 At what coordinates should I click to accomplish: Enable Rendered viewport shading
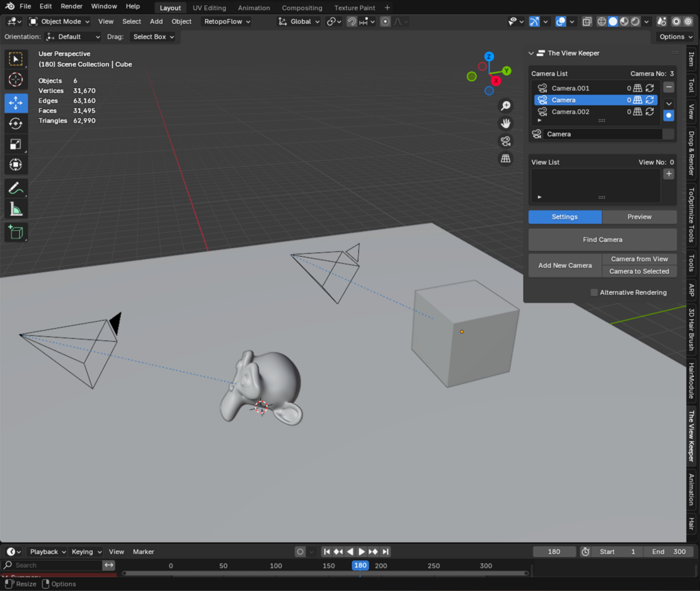pyautogui.click(x=634, y=21)
